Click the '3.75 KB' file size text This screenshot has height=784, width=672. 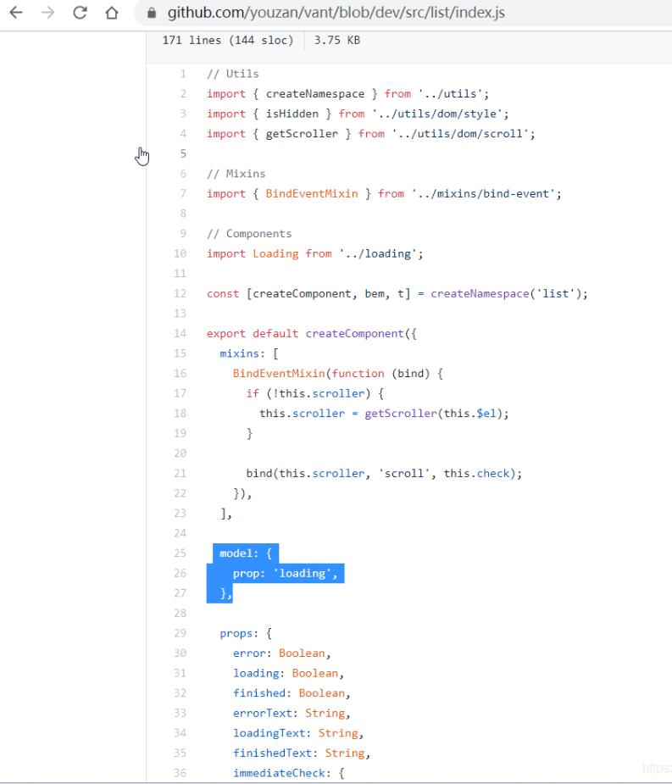click(337, 41)
